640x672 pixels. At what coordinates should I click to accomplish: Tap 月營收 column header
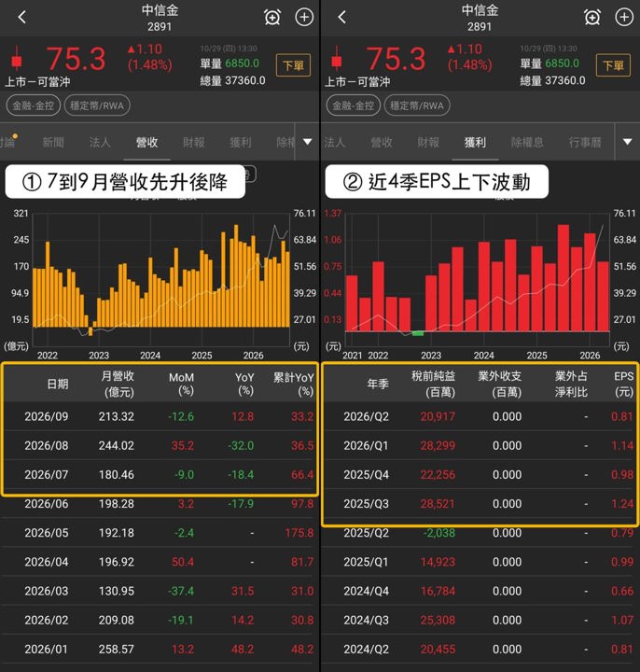click(x=118, y=384)
